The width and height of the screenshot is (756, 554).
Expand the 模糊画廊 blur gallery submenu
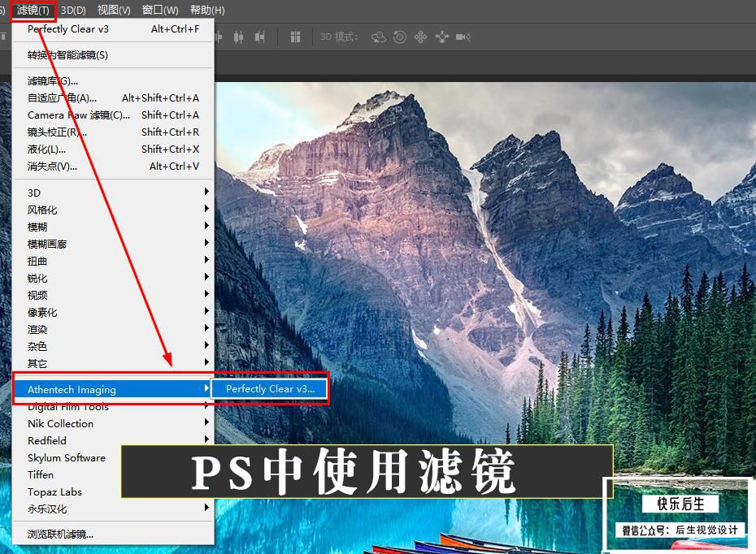pyautogui.click(x=113, y=244)
